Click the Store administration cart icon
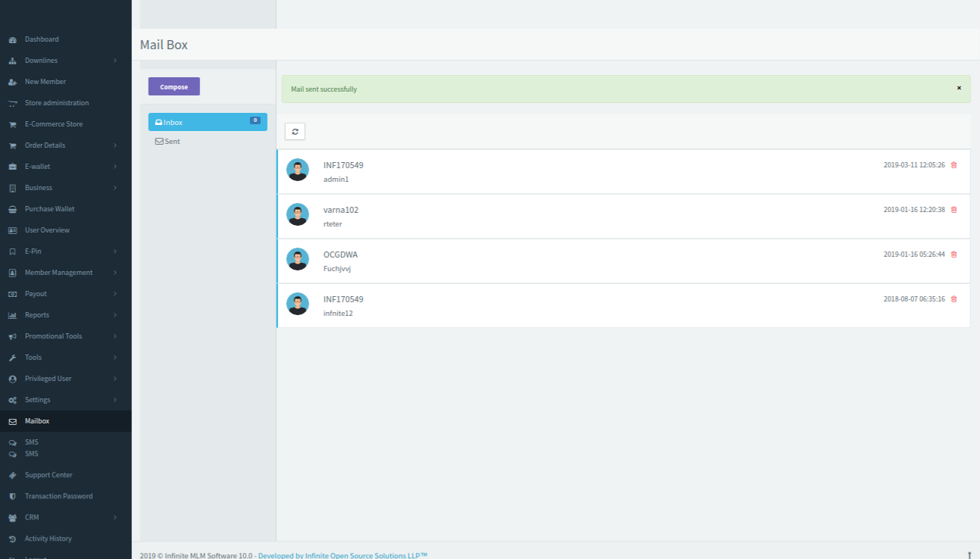This screenshot has height=559, width=980. 12,103
